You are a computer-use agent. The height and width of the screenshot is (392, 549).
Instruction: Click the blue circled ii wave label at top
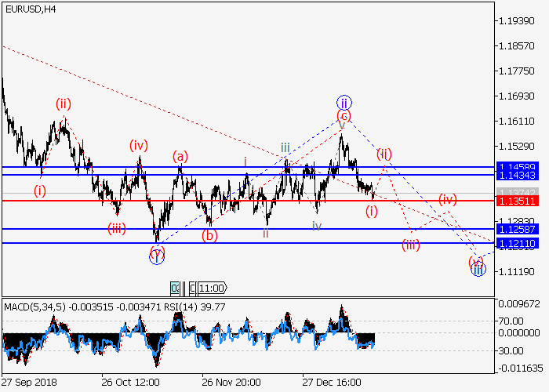(x=344, y=102)
